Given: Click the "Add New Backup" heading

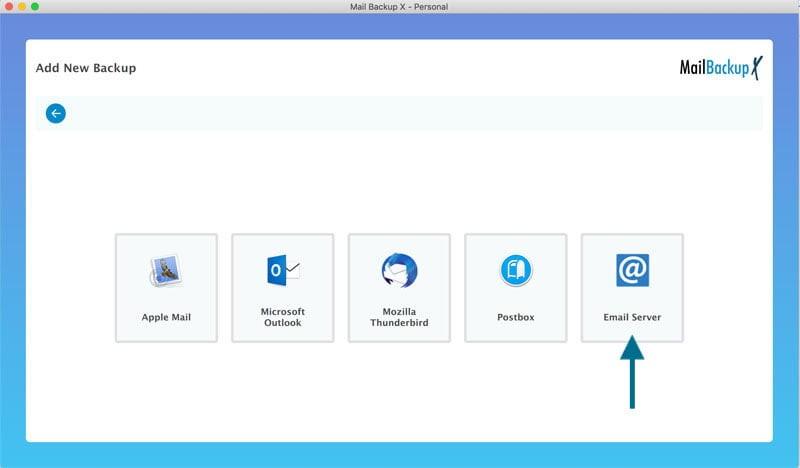Looking at the screenshot, I should pyautogui.click(x=86, y=68).
